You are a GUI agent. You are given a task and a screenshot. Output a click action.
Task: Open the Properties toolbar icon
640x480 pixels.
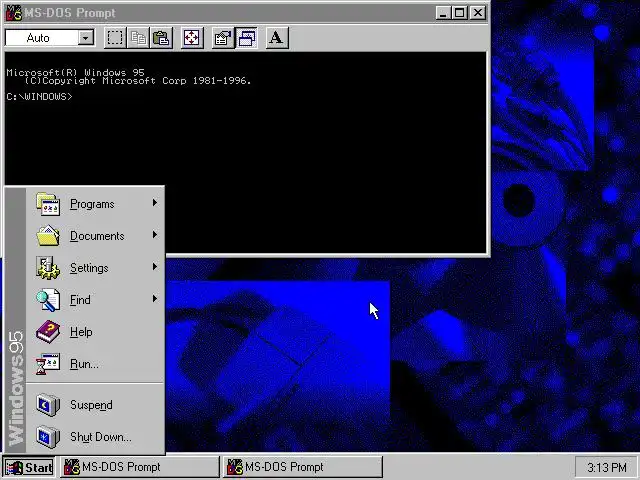tap(223, 38)
